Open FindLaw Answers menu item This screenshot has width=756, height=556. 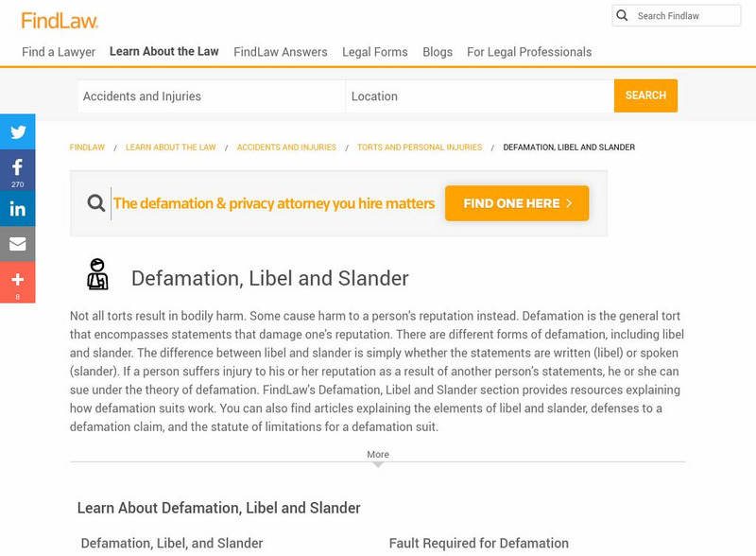tap(280, 52)
